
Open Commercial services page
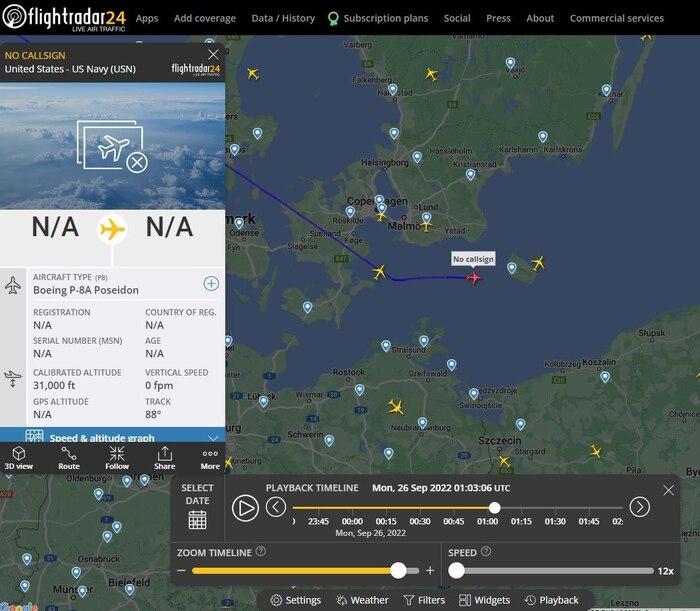[x=617, y=18]
